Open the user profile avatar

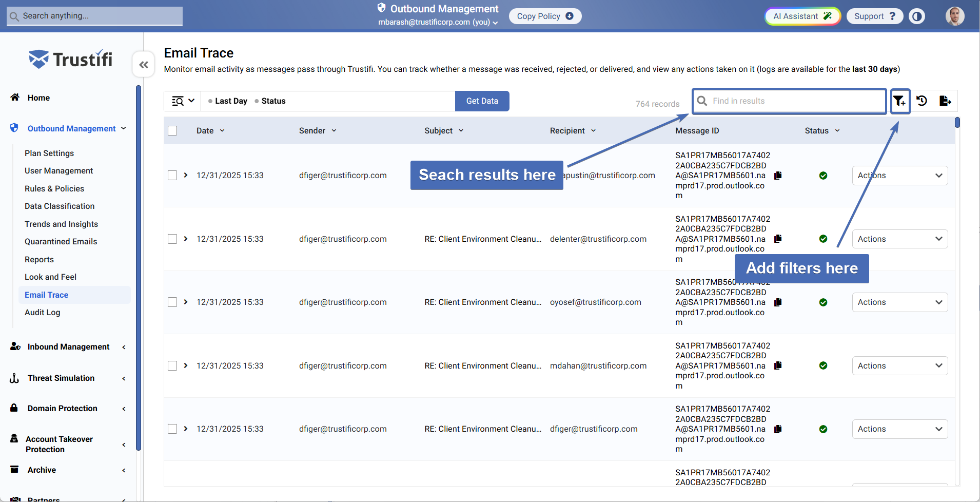point(955,16)
